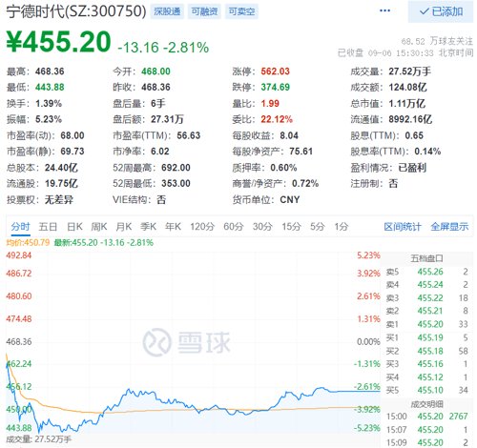Click the 可融资 tag badge
477x448 pixels.
204,11
